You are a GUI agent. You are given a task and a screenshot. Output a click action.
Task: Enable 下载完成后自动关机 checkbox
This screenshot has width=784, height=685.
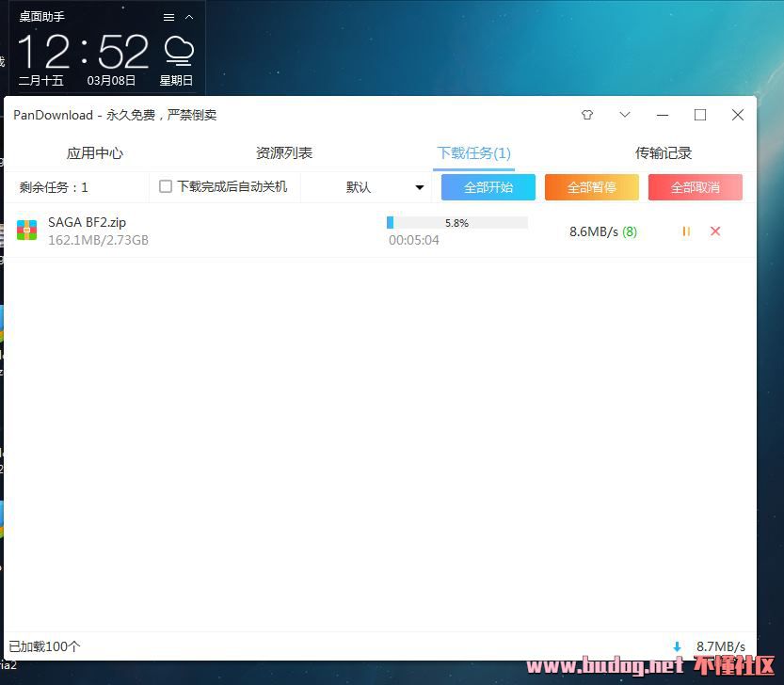pyautogui.click(x=166, y=186)
